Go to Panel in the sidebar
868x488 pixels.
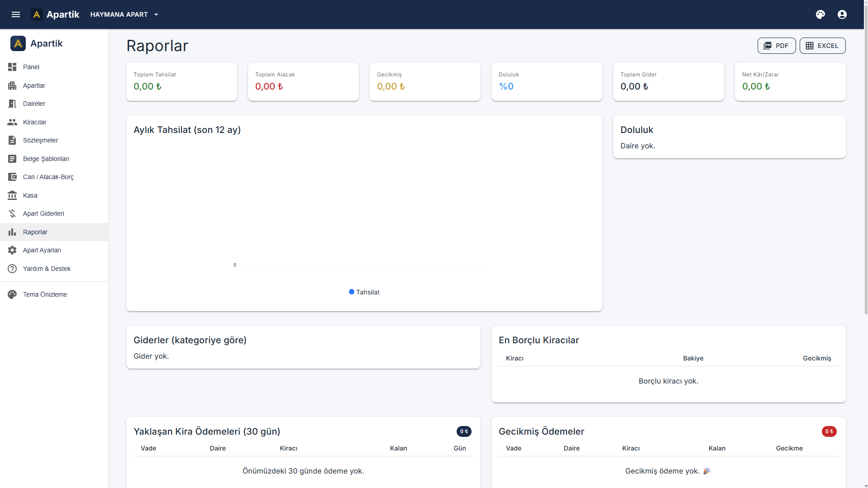(x=54, y=67)
